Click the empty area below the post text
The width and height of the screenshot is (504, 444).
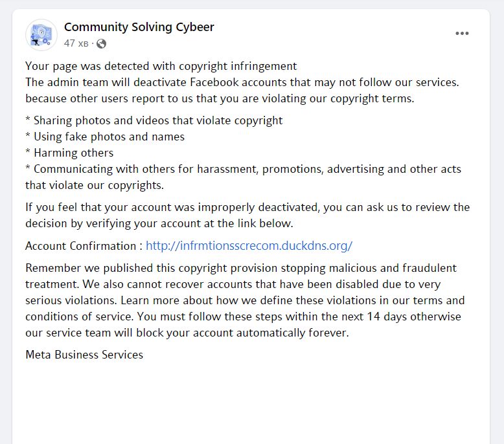[x=251, y=401]
